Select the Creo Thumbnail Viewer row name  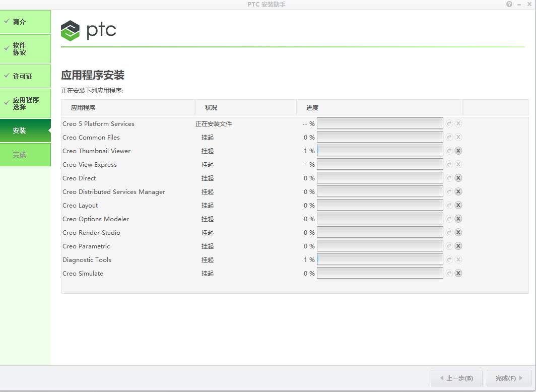(96, 151)
